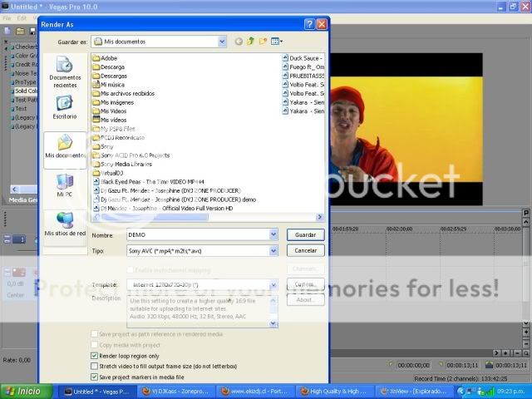
Task: Open the Descargas folder
Action: click(x=110, y=76)
